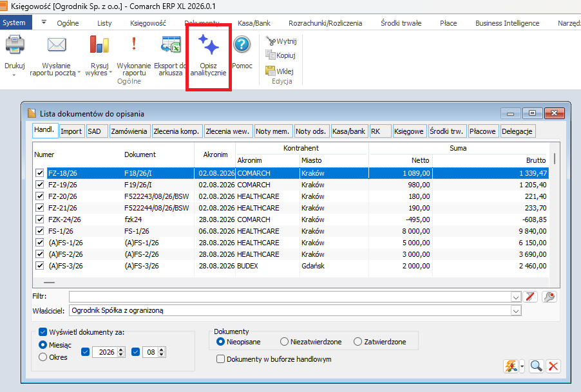The image size is (581, 392).
Task: Open the Pomoc help icon
Action: (242, 44)
